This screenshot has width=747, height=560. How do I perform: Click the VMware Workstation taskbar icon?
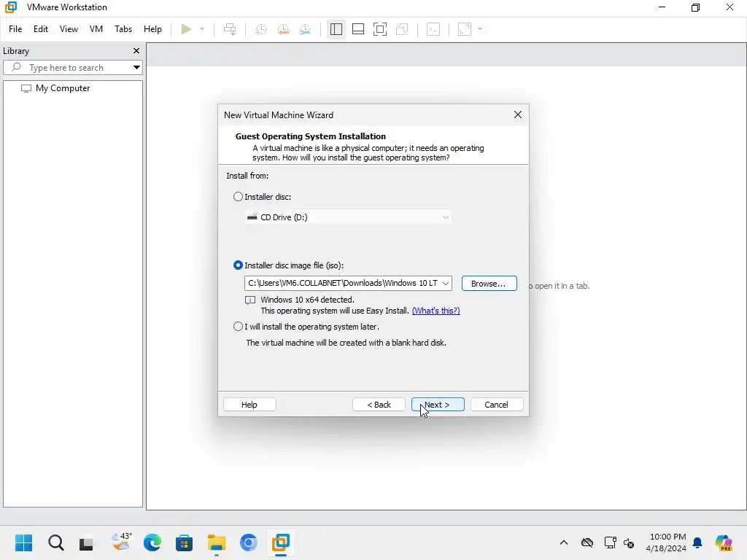pos(281,542)
